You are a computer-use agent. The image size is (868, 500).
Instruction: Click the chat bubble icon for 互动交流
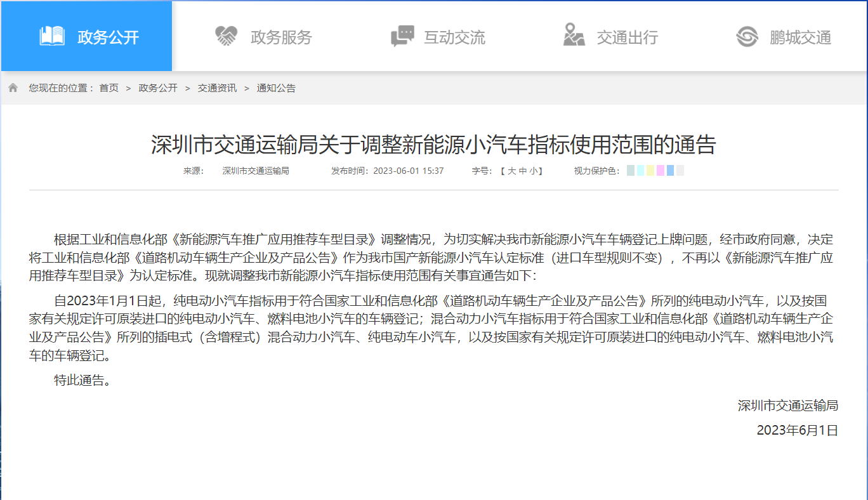(x=402, y=36)
